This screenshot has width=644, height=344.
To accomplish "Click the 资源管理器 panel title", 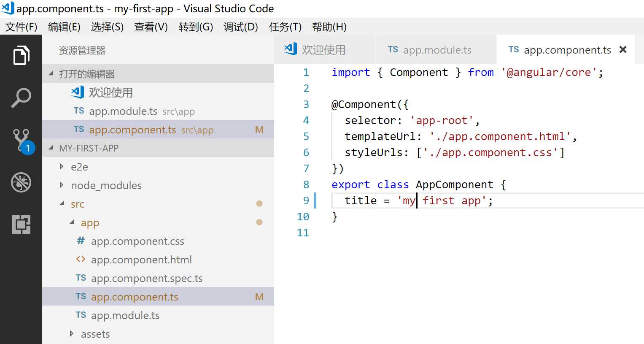I will click(82, 50).
